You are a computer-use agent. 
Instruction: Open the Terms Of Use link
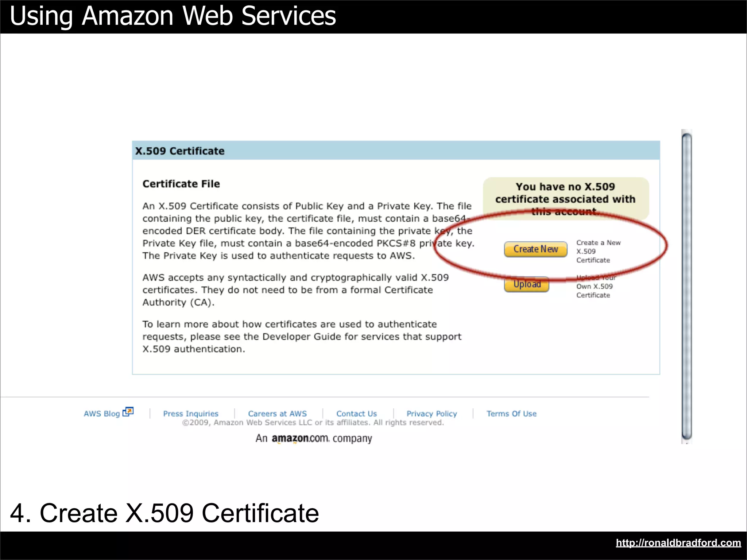point(511,413)
